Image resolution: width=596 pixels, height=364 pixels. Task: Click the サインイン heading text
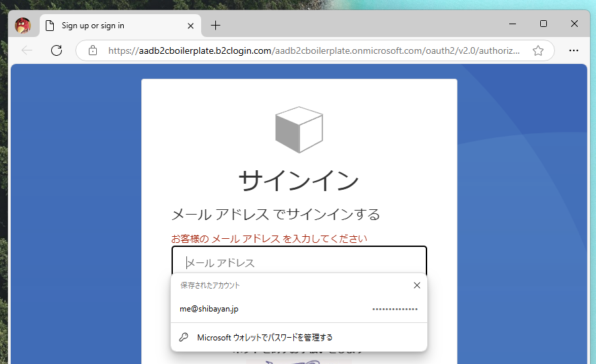(299, 180)
